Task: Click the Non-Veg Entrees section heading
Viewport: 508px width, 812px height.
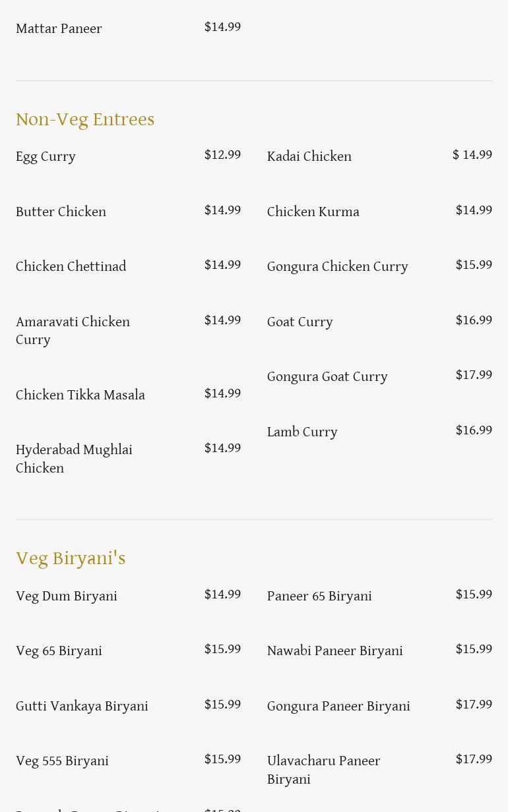Action: point(85,119)
